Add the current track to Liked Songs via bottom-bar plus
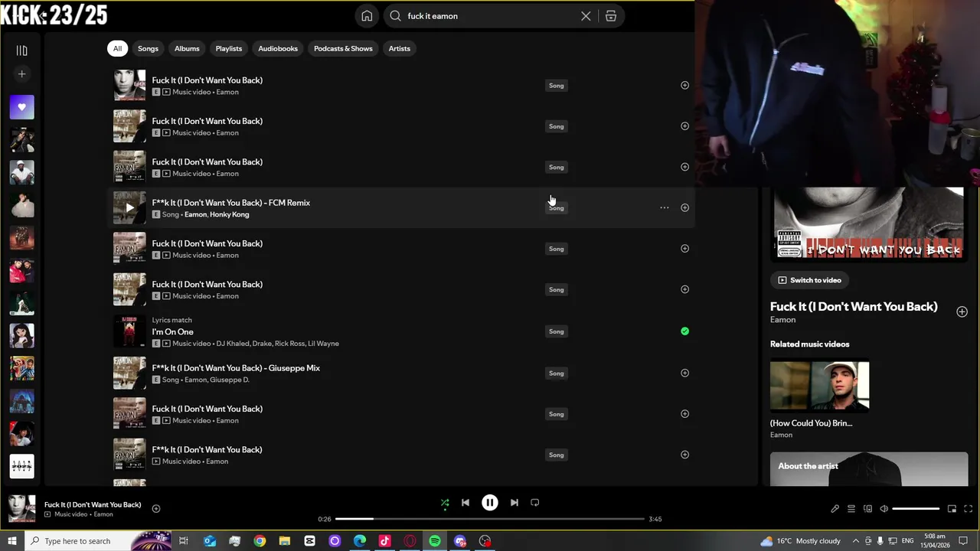Viewport: 980px width, 551px height. click(x=156, y=508)
